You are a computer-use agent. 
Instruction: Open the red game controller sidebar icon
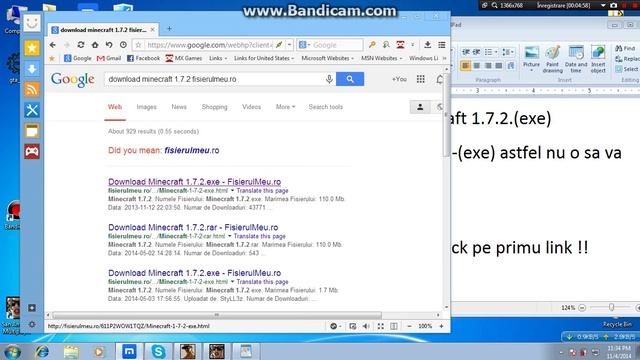point(32,151)
